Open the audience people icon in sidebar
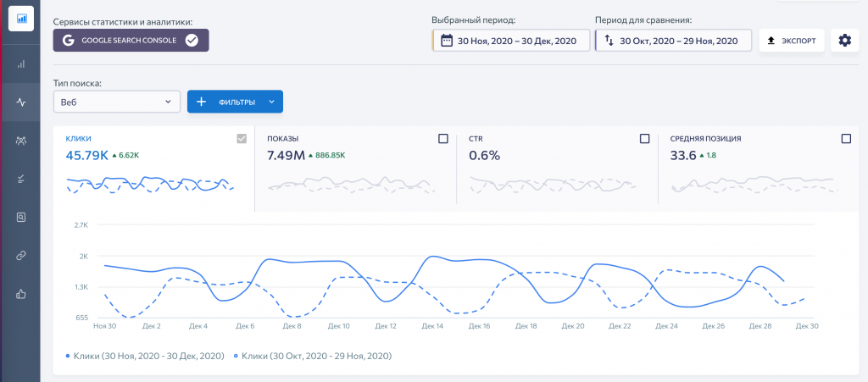The height and width of the screenshot is (382, 868). [x=20, y=141]
